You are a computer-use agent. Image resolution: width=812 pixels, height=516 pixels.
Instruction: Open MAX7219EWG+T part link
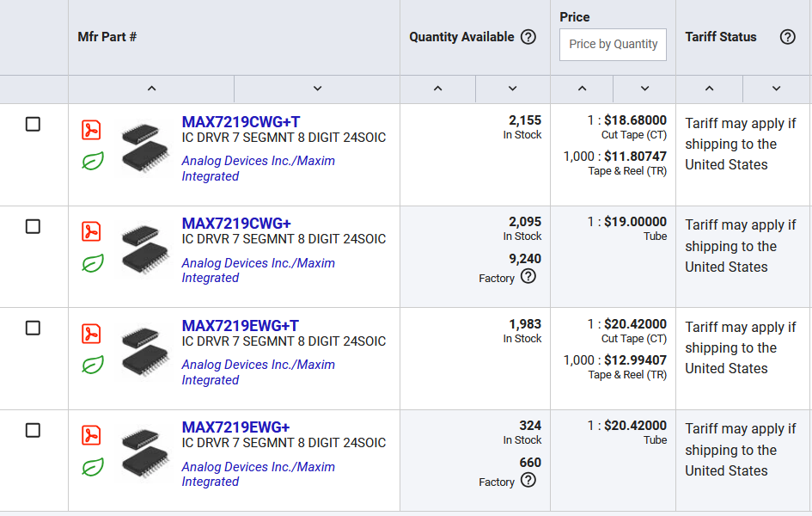(x=241, y=326)
